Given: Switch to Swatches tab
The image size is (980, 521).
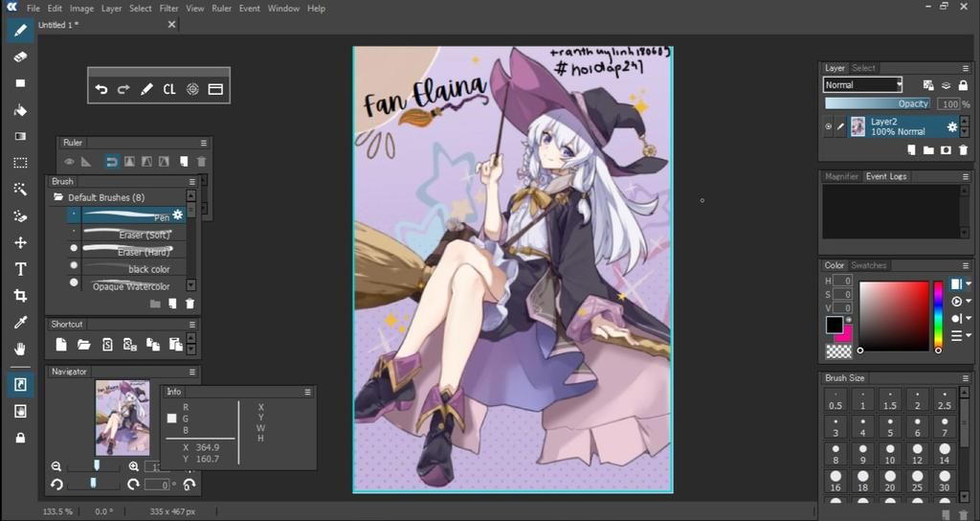Looking at the screenshot, I should [869, 265].
